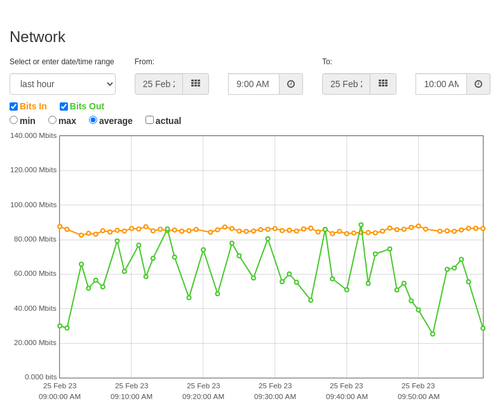Click the '60.000 Mbits' axis label
500x403 pixels.
(35, 274)
